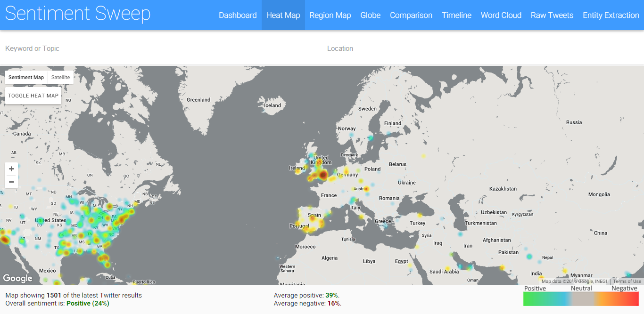644x314 pixels.
Task: Switch to the Region Map tab
Action: [x=330, y=15]
